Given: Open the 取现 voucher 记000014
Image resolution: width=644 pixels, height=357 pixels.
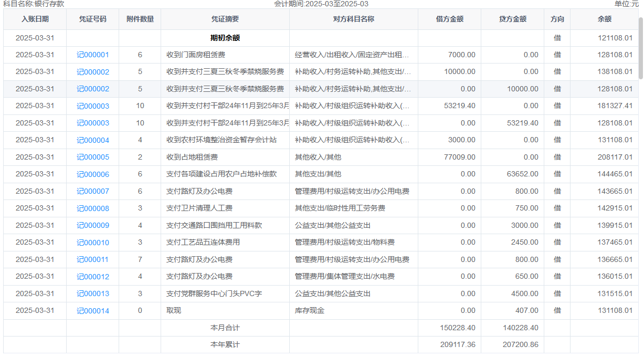Looking at the screenshot, I should [x=93, y=311].
